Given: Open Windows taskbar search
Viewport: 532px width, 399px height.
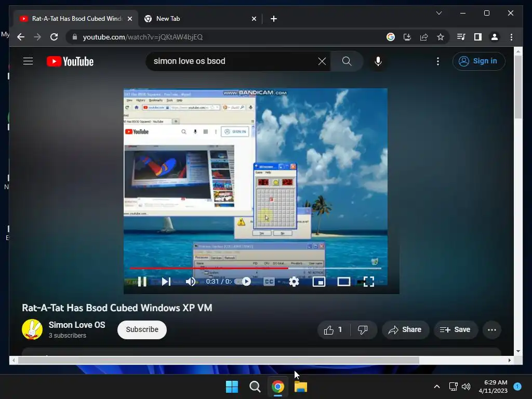Looking at the screenshot, I should (255, 387).
